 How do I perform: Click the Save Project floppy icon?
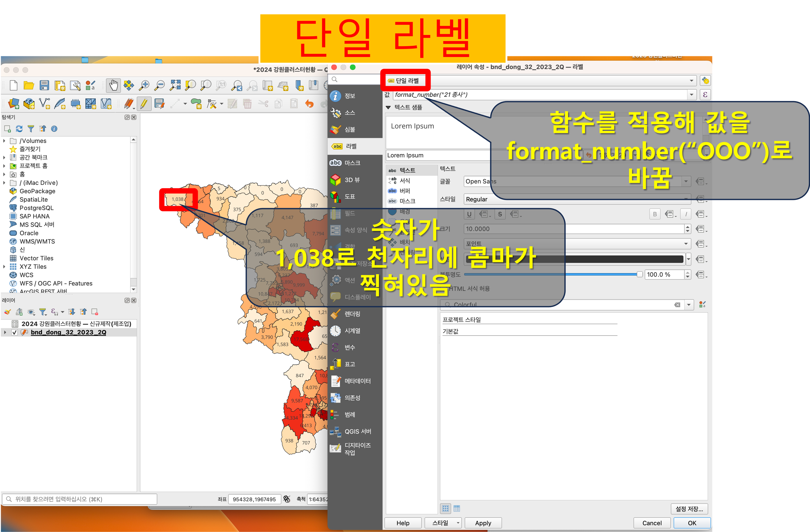pyautogui.click(x=44, y=85)
